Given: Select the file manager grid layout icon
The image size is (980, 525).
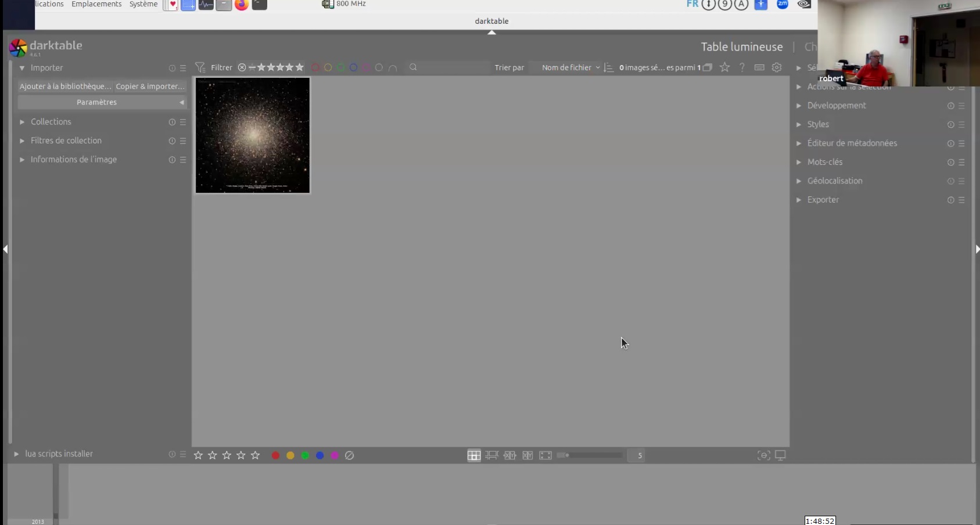Looking at the screenshot, I should coord(474,455).
